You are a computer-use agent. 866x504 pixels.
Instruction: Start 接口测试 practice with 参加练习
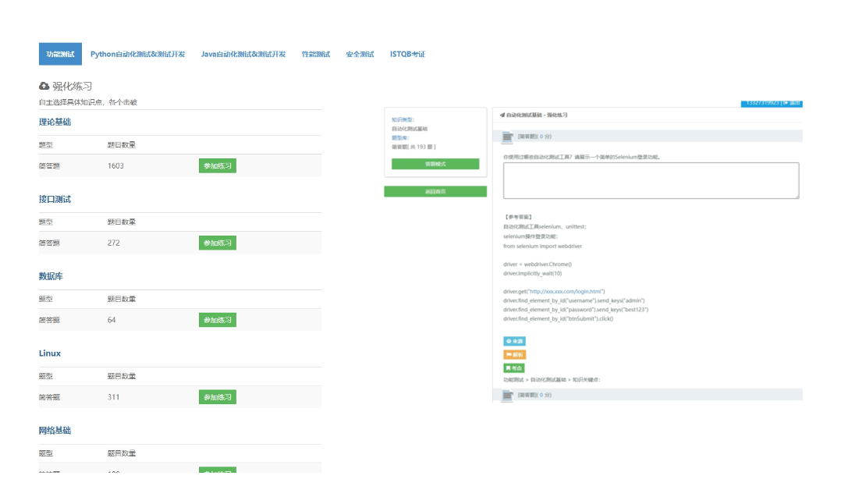coord(217,243)
